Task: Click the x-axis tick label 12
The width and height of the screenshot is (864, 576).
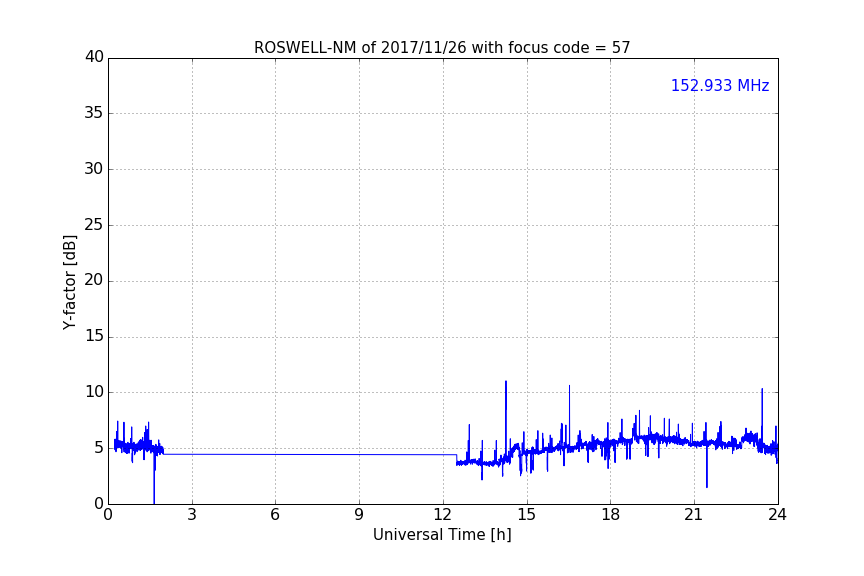Action: pos(442,515)
